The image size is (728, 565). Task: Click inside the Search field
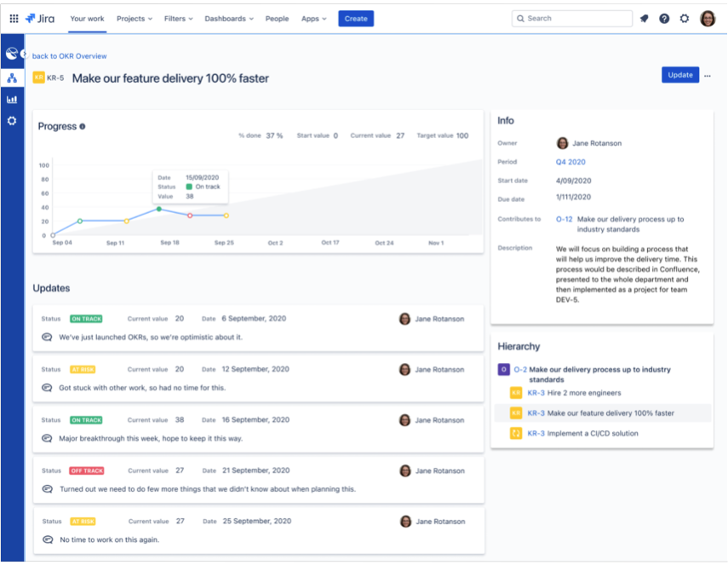(571, 18)
